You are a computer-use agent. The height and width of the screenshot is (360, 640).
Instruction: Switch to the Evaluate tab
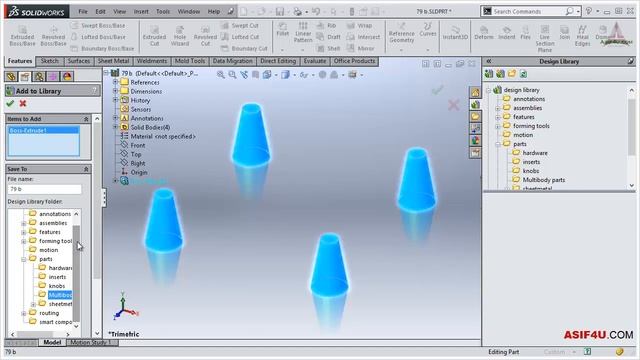click(x=315, y=61)
